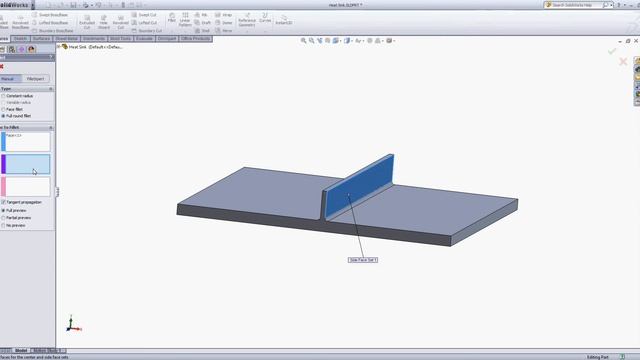Click the Linear Pattern tool
Image resolution: width=640 pixels, height=360 pixels.
185,20
